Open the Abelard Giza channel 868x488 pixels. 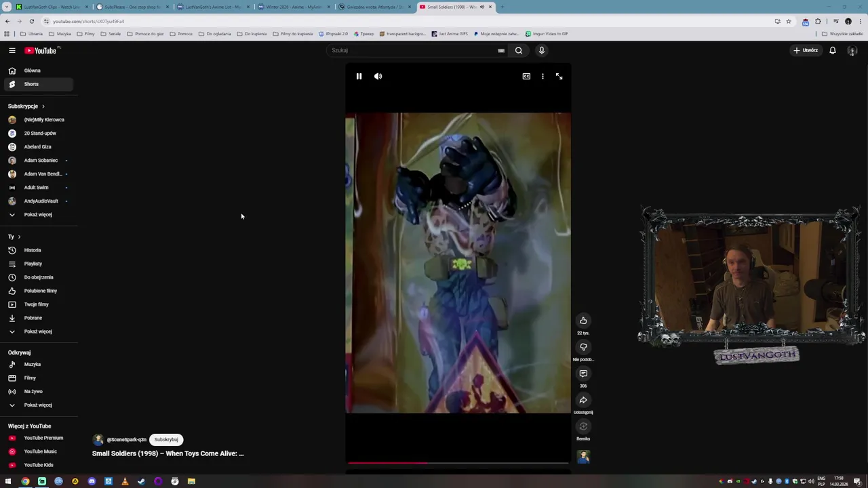tap(37, 147)
